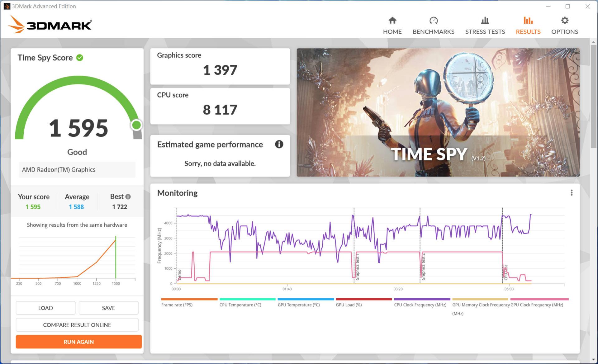Open Options gear icon

pyautogui.click(x=564, y=21)
